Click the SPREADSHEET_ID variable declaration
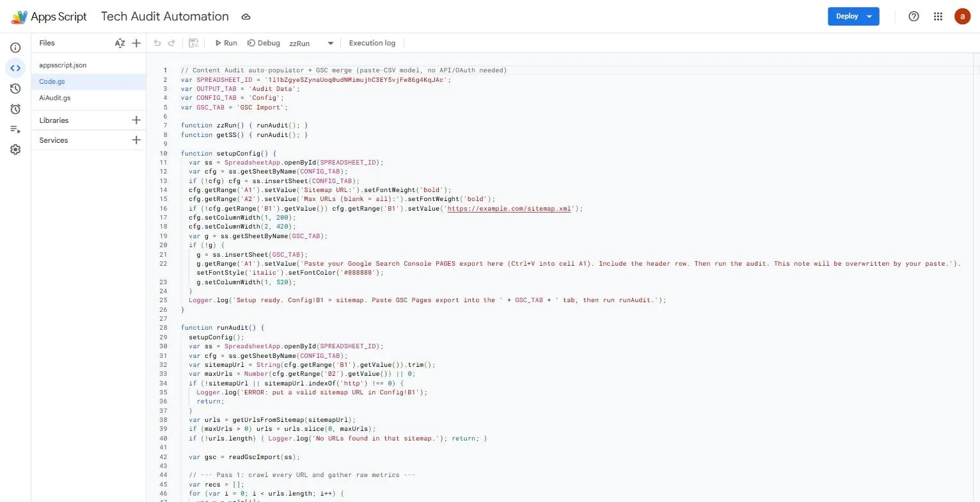The width and height of the screenshot is (980, 502). coord(316,80)
